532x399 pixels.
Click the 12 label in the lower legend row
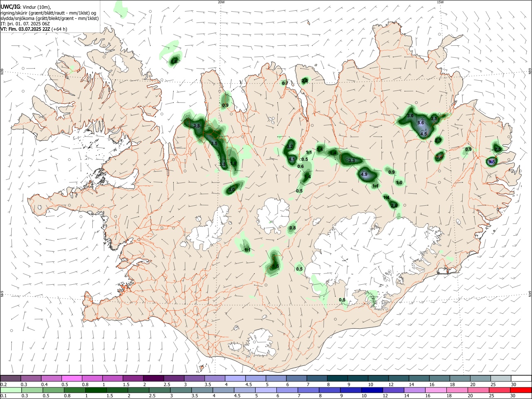pyautogui.click(x=385, y=397)
